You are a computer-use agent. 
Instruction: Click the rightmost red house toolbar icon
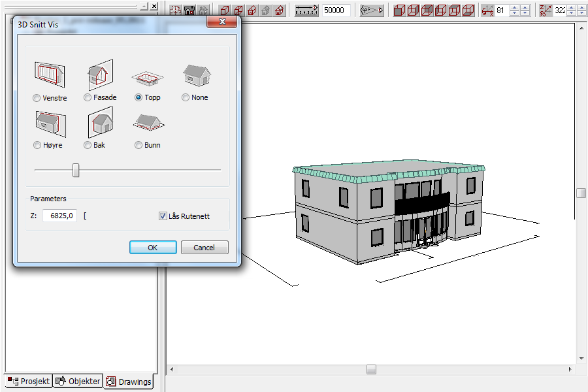[x=280, y=10]
